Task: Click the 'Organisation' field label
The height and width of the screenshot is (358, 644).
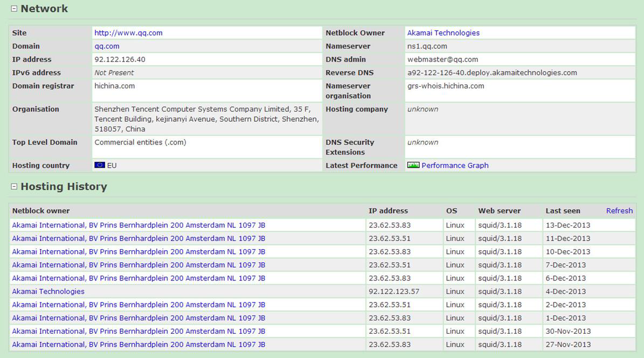Action: click(36, 109)
